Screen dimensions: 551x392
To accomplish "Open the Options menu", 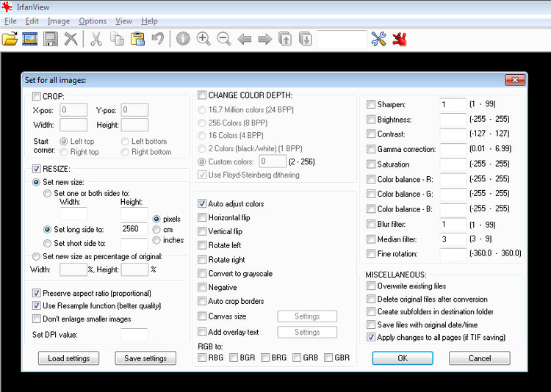I will [x=93, y=21].
